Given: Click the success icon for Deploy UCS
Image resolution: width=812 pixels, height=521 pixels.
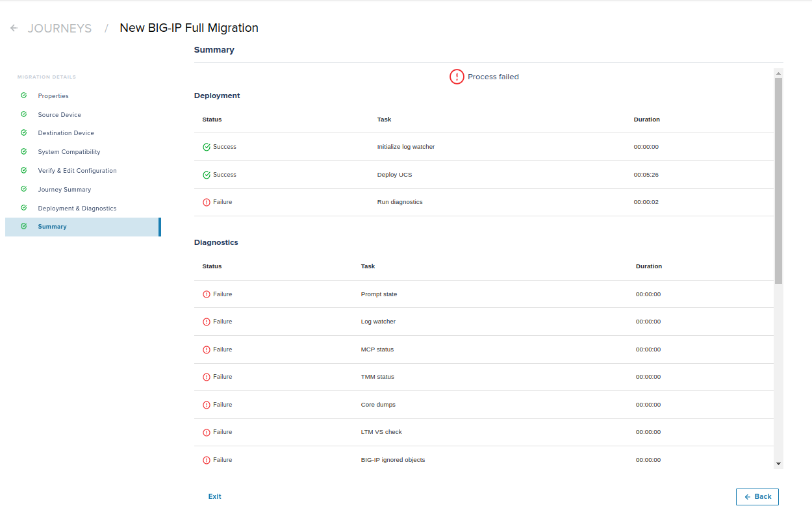Looking at the screenshot, I should click(207, 175).
